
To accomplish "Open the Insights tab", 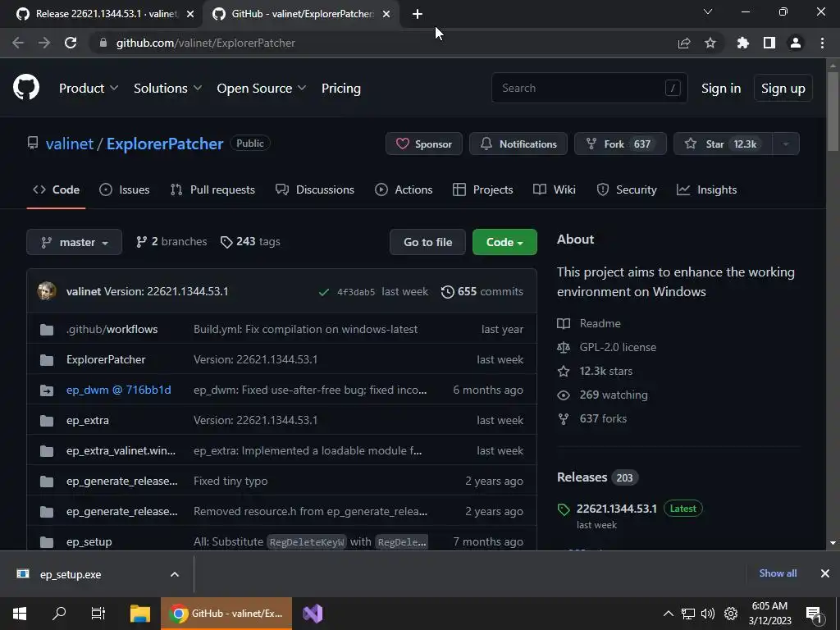I will point(706,189).
